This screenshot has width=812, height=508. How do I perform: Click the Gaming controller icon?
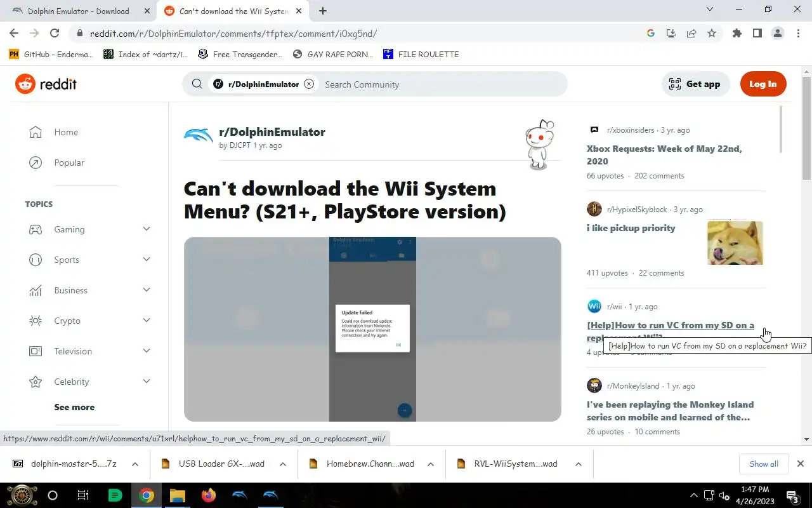[x=36, y=229]
